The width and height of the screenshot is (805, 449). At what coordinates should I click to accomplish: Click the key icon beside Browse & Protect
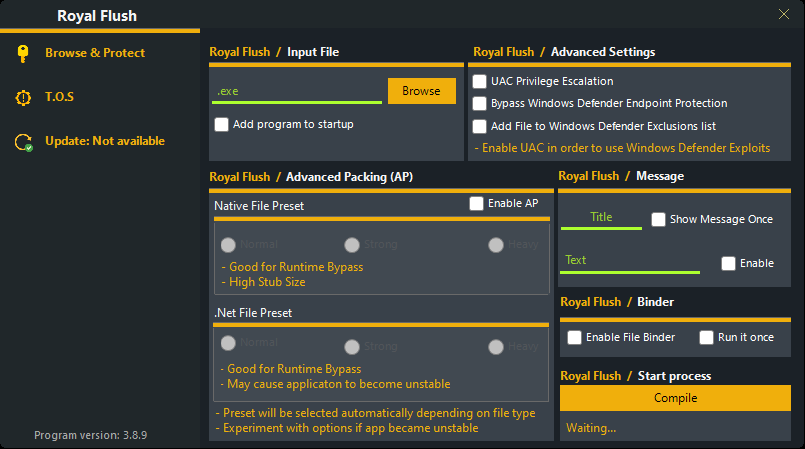[x=23, y=53]
